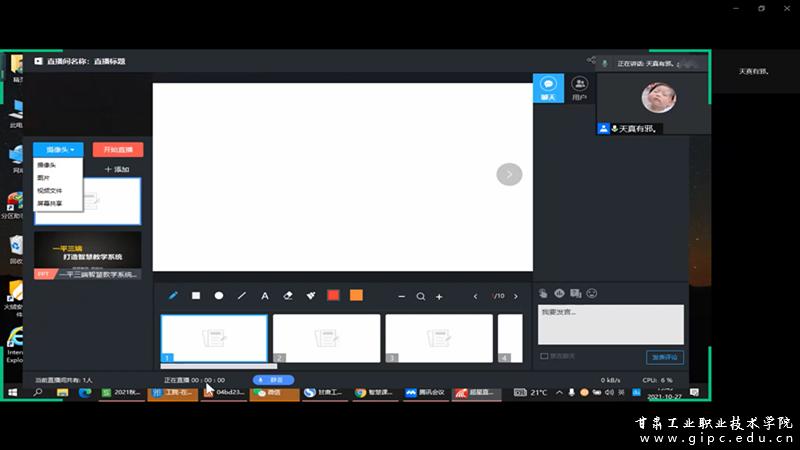The width and height of the screenshot is (800, 450).
Task: Toggle the 静音 mute switch
Action: tap(273, 380)
